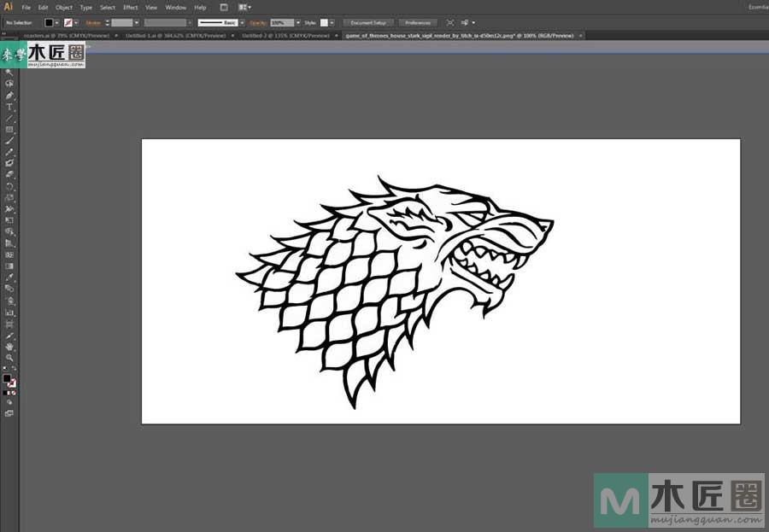Select the Eraser tool
Viewport: 769px width, 532px height.
pos(9,173)
